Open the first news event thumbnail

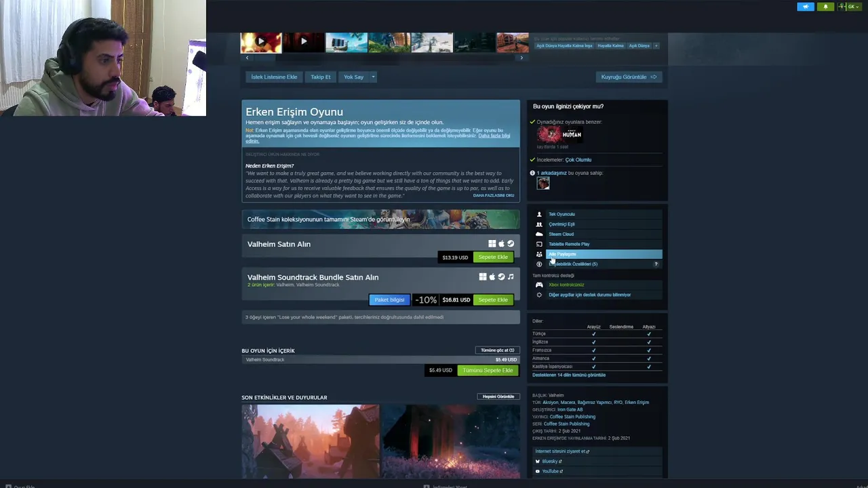311,442
